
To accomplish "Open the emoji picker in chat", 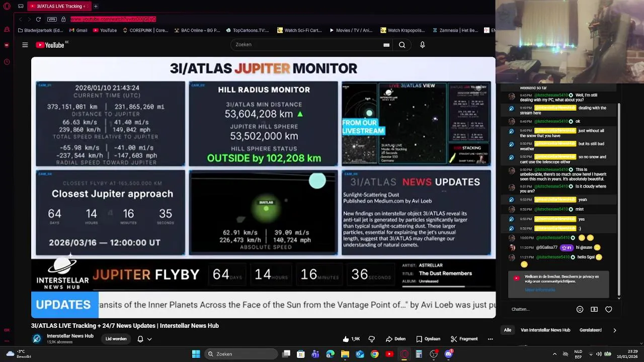I will 580,309.
